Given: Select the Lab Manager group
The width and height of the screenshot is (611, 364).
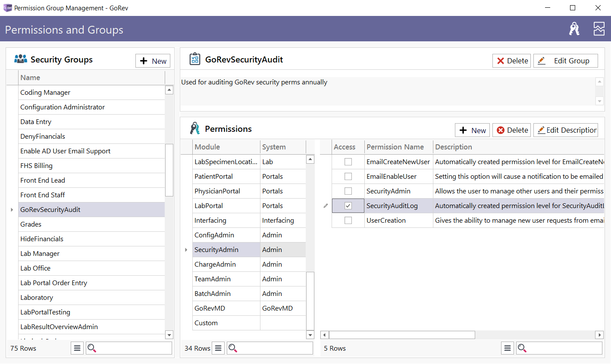Looking at the screenshot, I should 92,254.
